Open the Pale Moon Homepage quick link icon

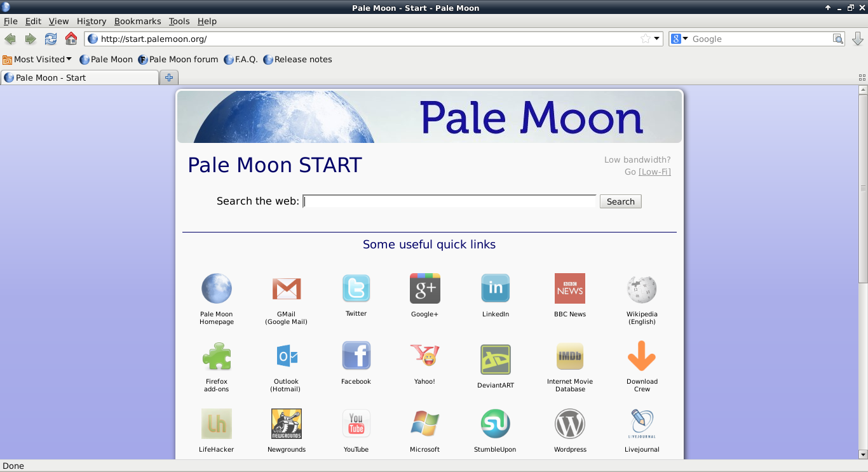click(x=217, y=289)
